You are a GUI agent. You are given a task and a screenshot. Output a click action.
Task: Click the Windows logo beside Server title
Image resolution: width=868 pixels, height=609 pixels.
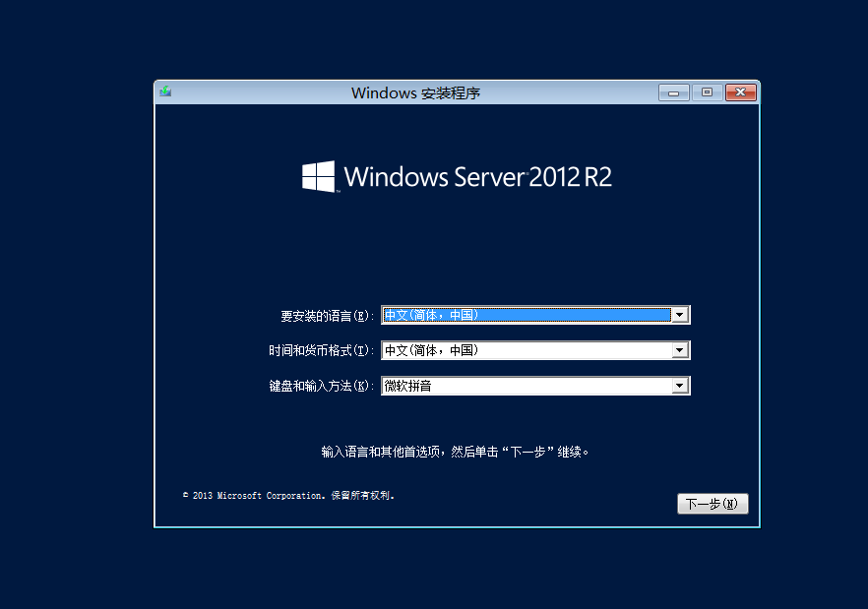[318, 177]
